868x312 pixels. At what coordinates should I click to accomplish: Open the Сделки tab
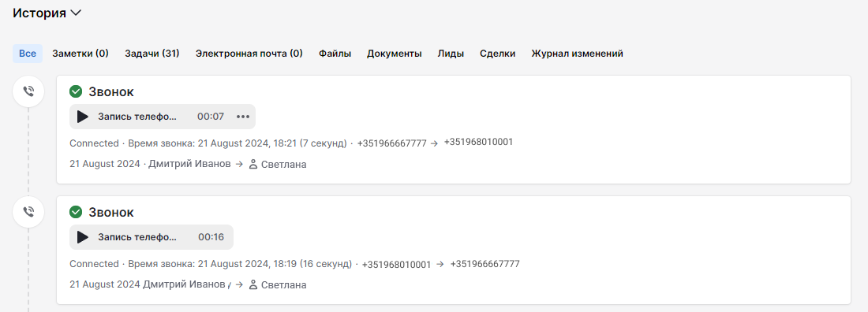(x=498, y=54)
